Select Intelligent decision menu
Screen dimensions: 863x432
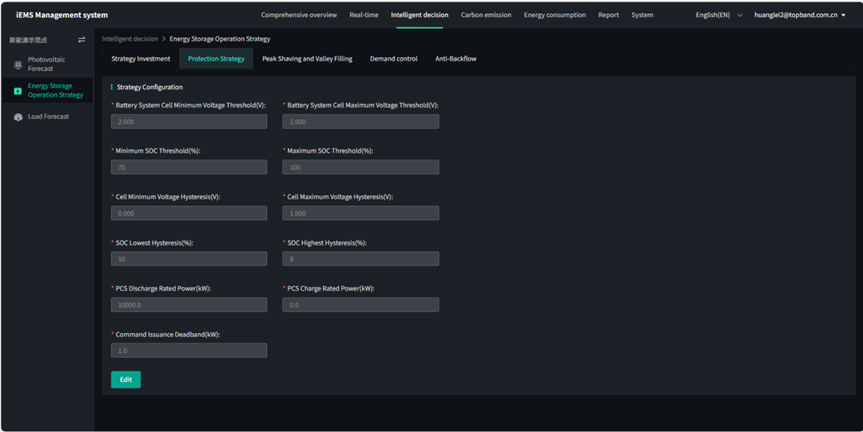(x=419, y=15)
